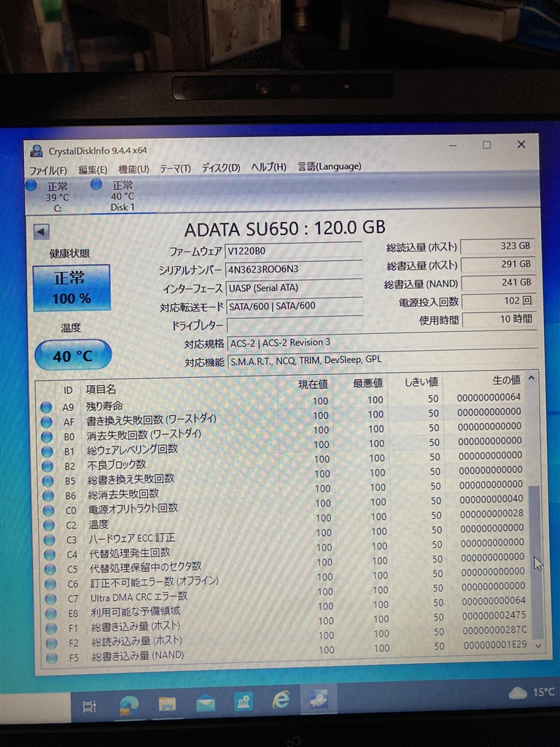Click status circle for C7 CRC row
Image resolution: width=560 pixels, height=747 pixels.
pos(50,599)
